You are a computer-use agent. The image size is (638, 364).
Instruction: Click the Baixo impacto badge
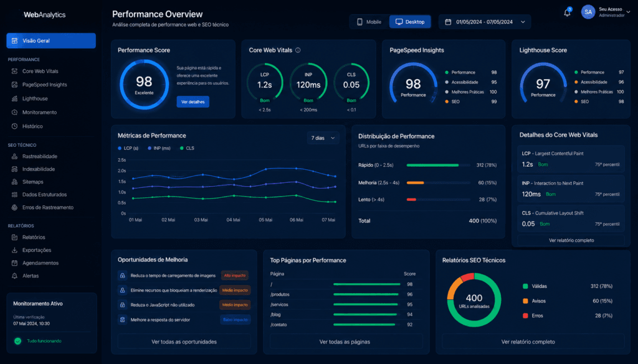click(x=235, y=320)
